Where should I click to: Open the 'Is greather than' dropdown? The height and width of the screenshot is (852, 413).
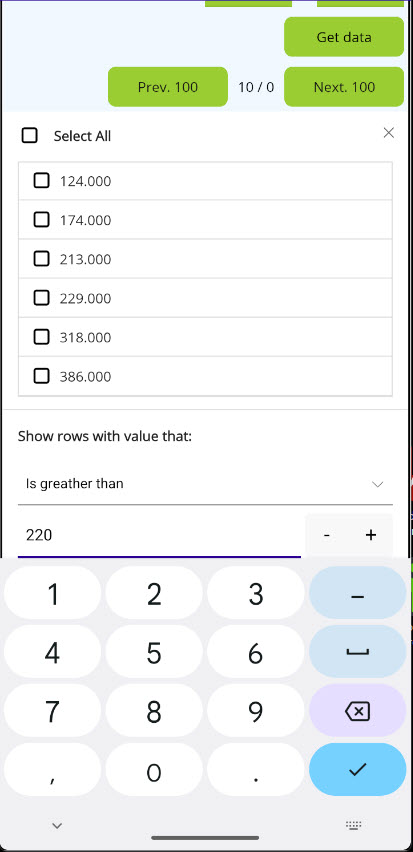tap(205, 484)
